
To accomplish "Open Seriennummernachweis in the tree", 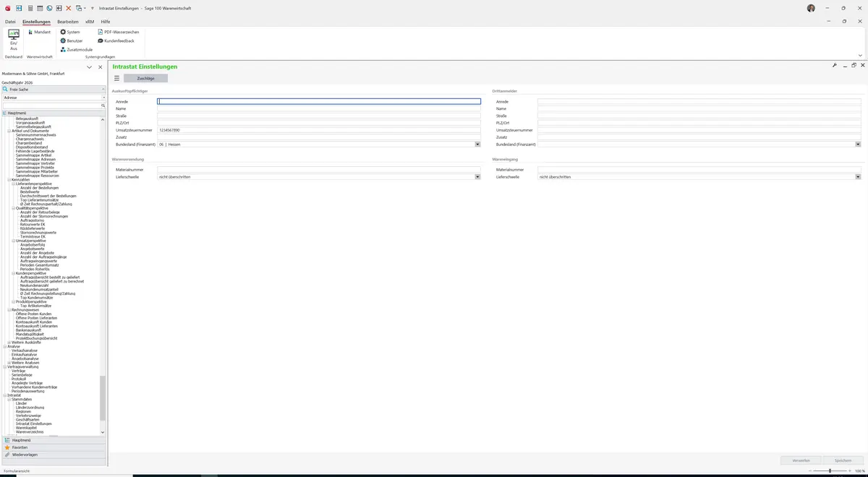I will (x=36, y=135).
